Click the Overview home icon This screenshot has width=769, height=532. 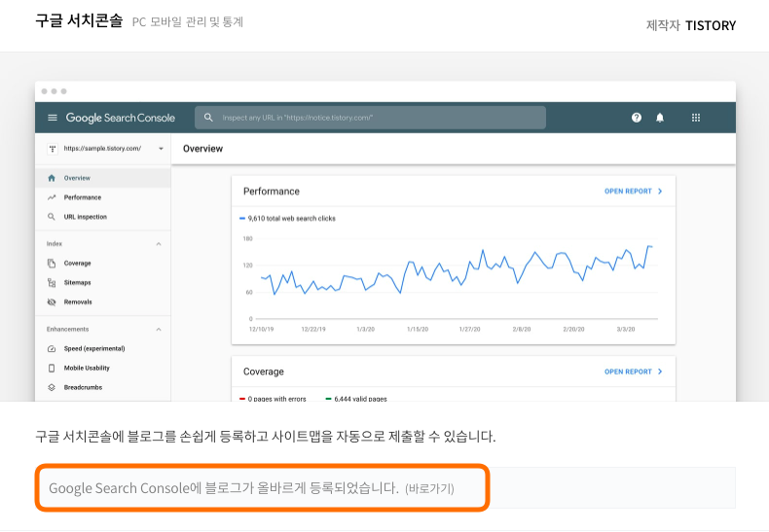click(52, 178)
